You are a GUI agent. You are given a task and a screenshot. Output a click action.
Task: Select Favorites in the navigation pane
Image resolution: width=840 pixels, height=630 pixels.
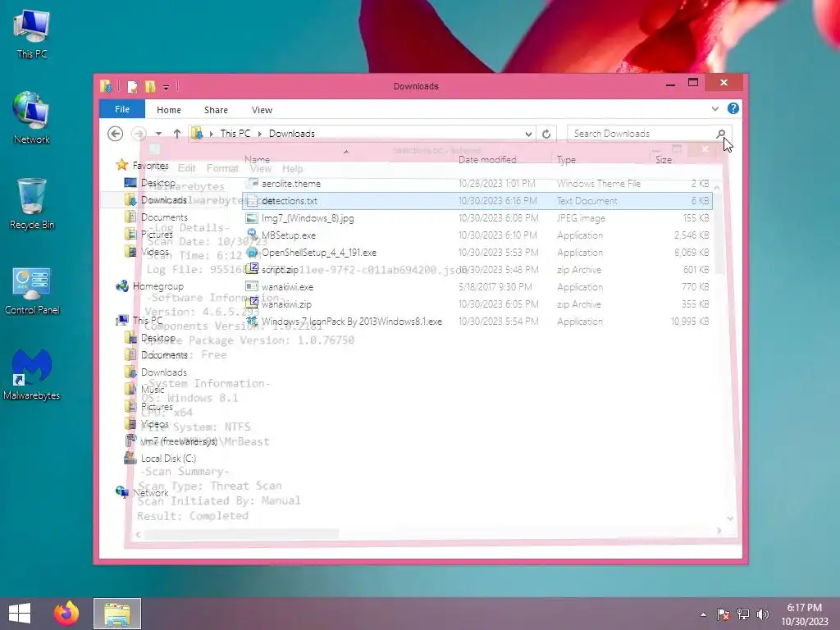click(151, 166)
